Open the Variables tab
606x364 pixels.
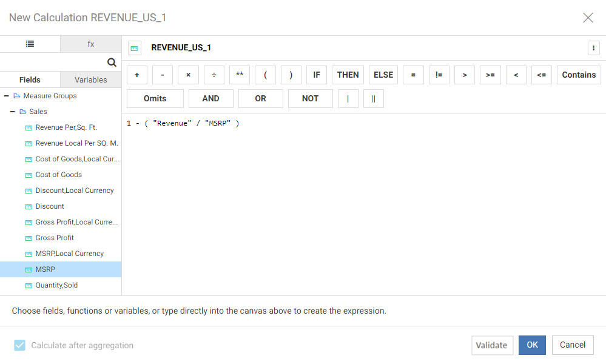pyautogui.click(x=91, y=79)
